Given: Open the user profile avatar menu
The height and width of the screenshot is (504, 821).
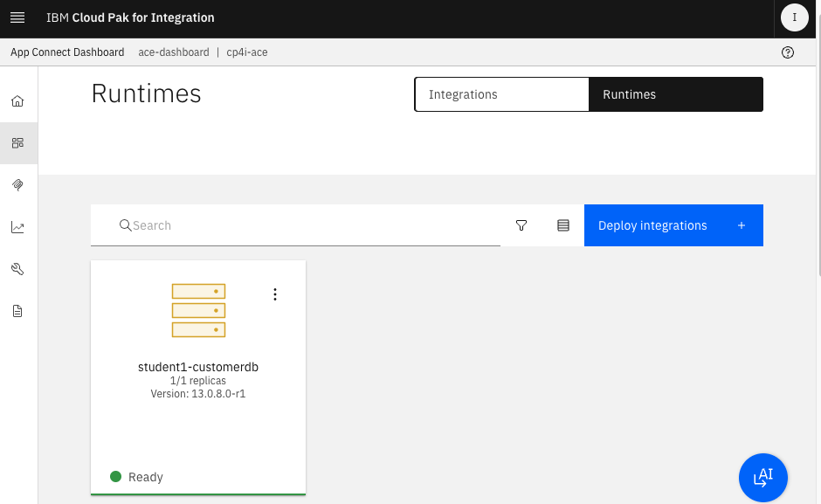Looking at the screenshot, I should tap(794, 17).
